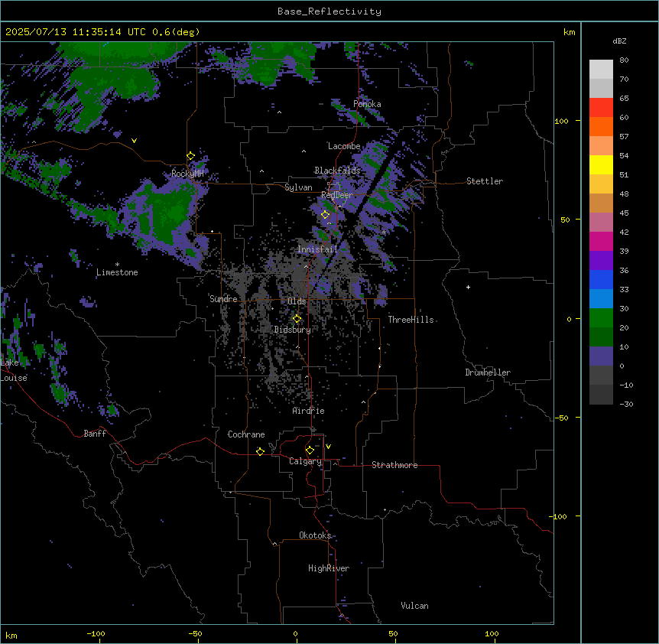Click the yellow station marker above Didsbury

click(297, 319)
